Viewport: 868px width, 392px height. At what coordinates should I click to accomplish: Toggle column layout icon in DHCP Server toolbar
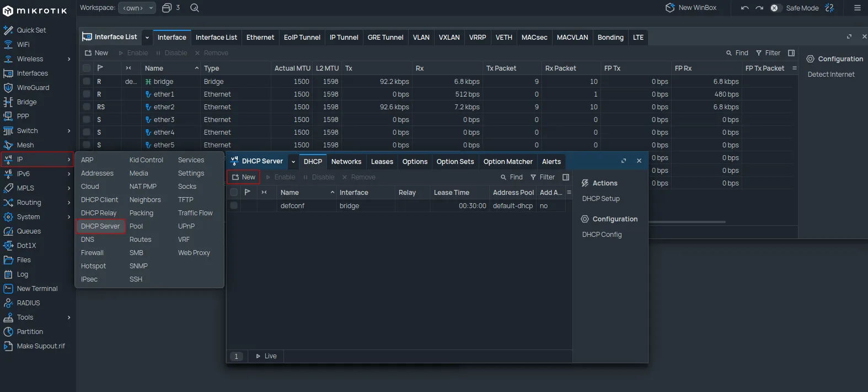click(x=565, y=177)
